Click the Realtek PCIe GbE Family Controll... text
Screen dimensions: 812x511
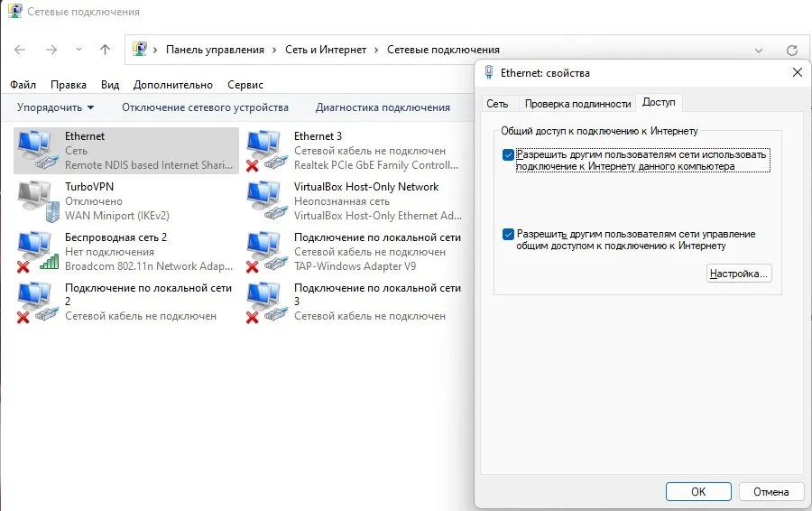376,165
